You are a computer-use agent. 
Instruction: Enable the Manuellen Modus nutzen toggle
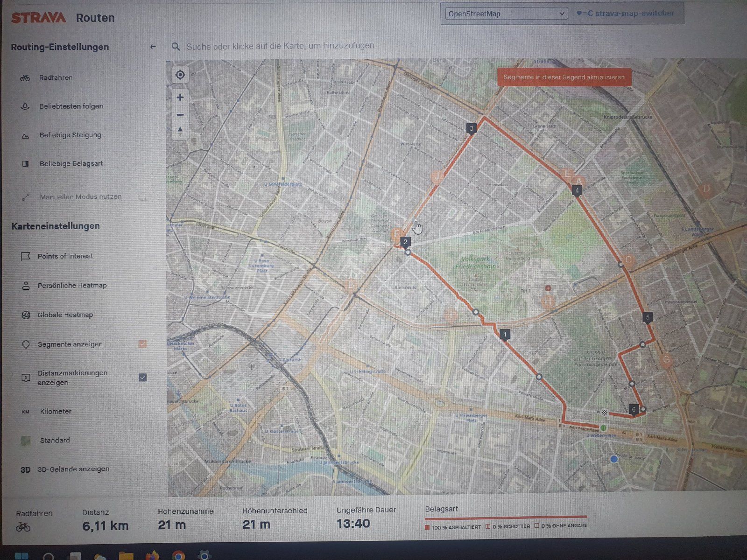pos(142,197)
